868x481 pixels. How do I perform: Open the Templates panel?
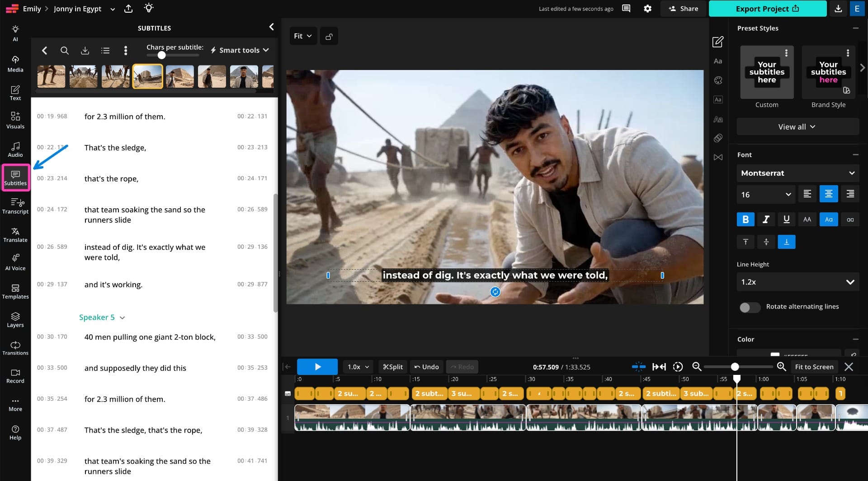coord(15,291)
